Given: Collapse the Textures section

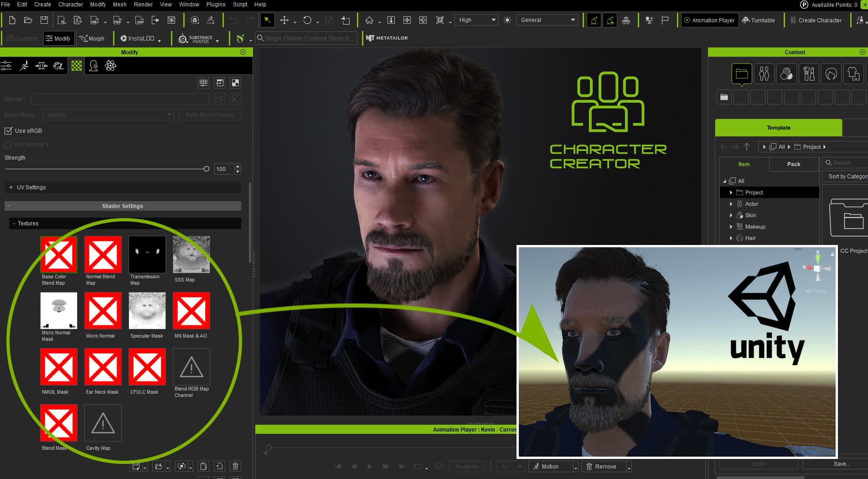Looking at the screenshot, I should click(x=14, y=224).
